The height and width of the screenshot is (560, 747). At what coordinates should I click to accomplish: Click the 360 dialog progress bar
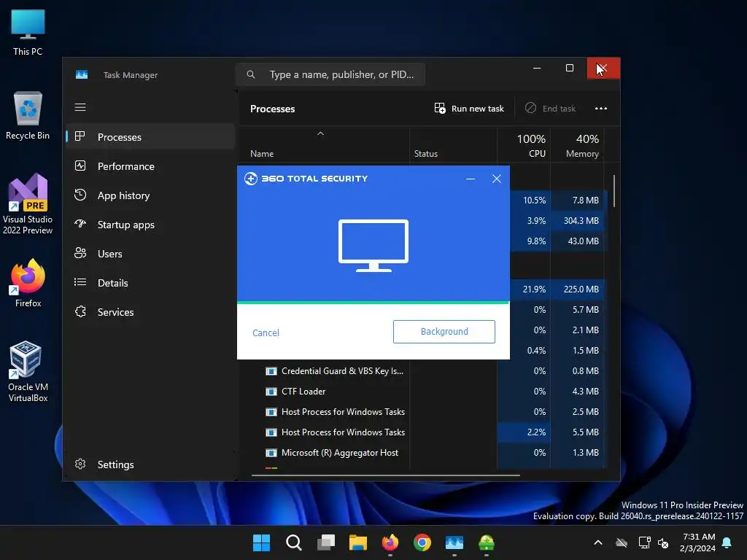pos(373,302)
